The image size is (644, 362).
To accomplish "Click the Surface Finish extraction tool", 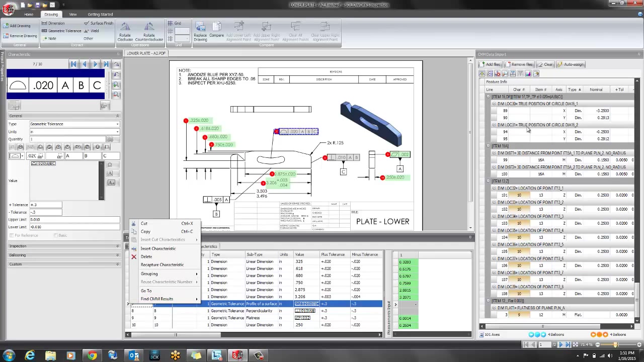I will click(101, 23).
